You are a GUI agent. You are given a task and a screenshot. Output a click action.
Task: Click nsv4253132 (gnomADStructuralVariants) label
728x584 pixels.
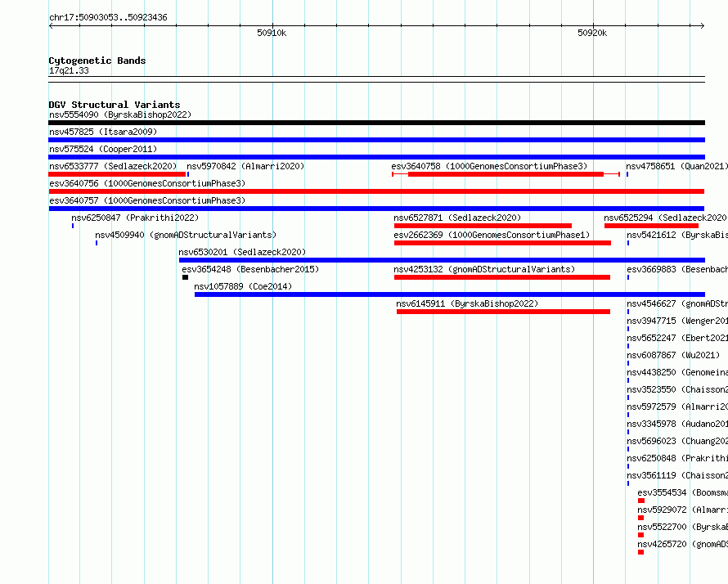(484, 269)
